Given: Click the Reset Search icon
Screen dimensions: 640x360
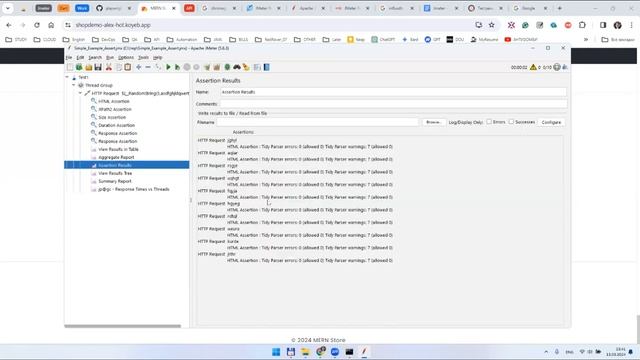Looking at the screenshot, I should click(x=246, y=67).
